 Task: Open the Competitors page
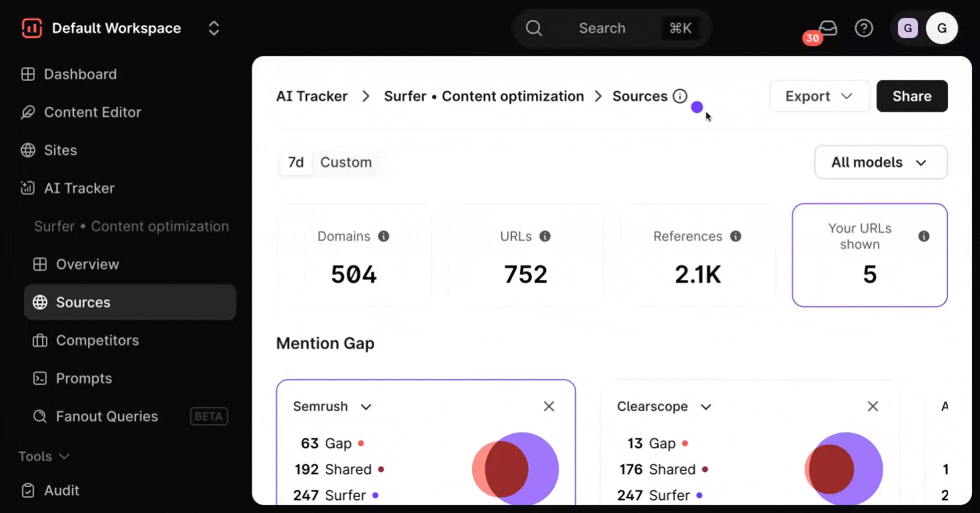97,341
